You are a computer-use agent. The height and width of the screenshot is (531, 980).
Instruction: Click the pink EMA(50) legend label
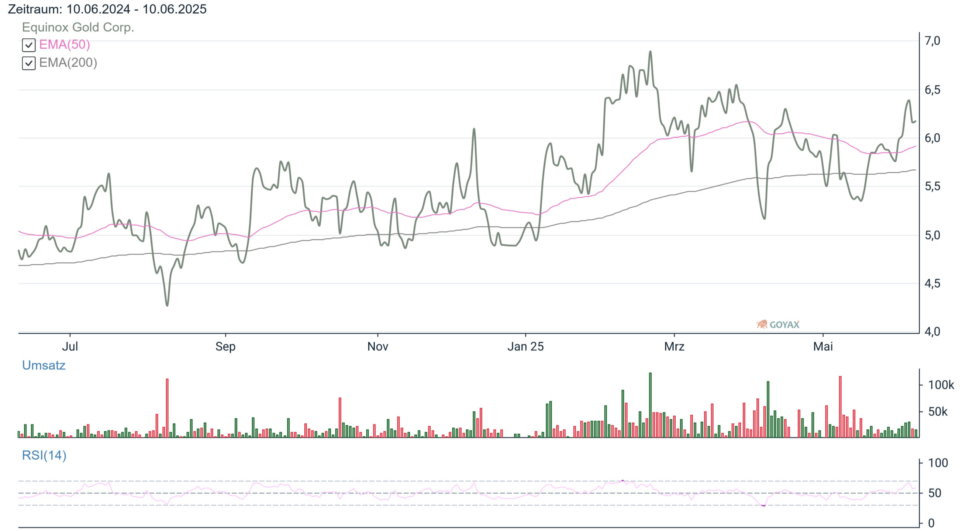coord(65,44)
